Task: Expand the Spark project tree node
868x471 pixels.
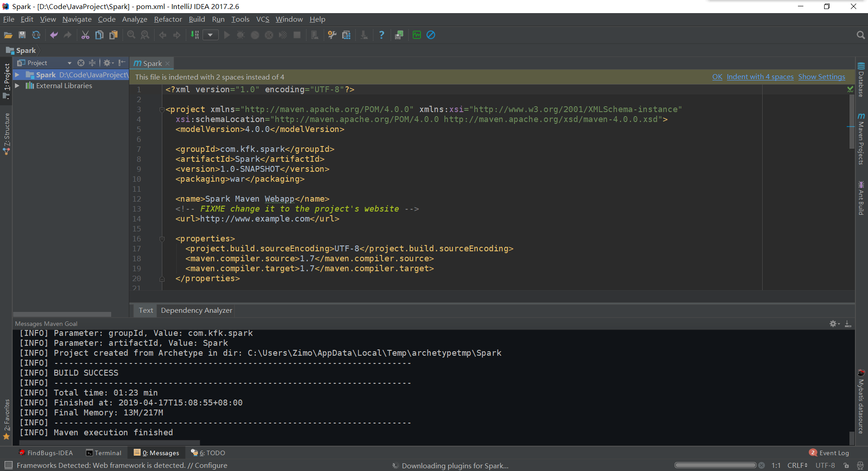Action: [x=17, y=75]
